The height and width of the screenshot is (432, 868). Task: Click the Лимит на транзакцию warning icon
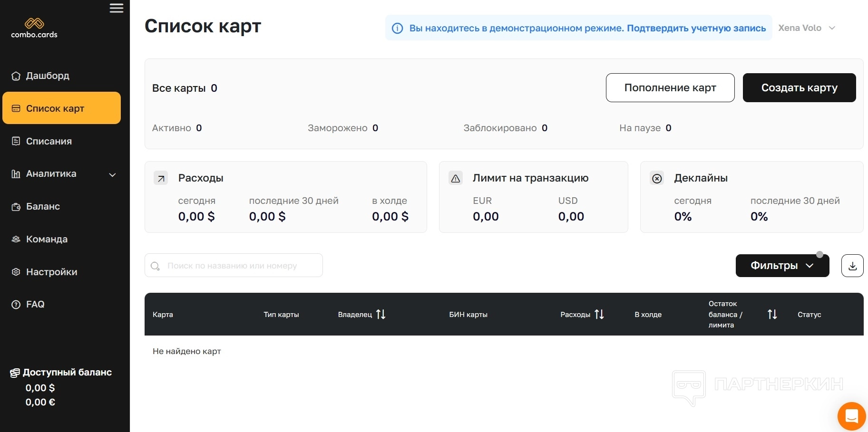456,179
